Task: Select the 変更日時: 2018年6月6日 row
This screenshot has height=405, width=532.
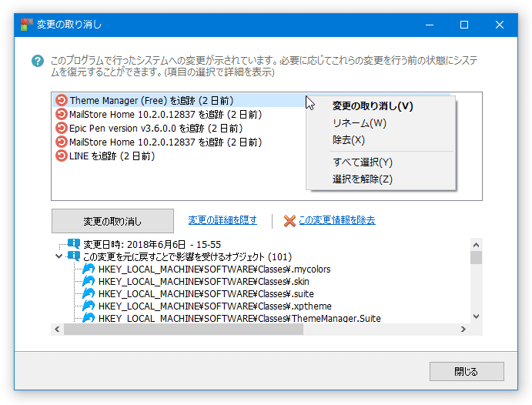Action: click(152, 245)
